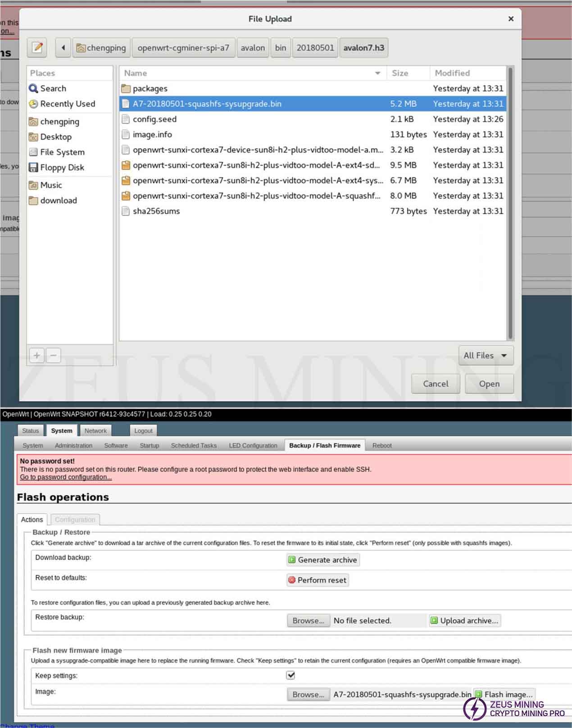This screenshot has width=572, height=728.
Task: Open the packages folder
Action: [150, 89]
